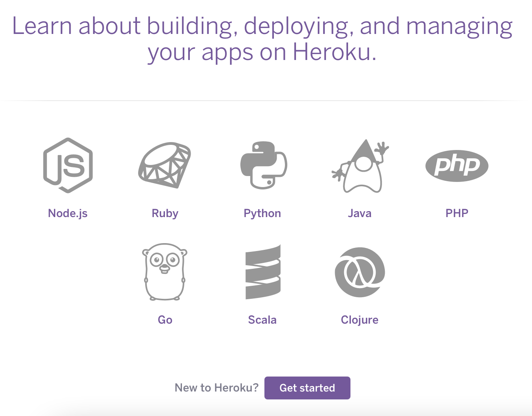
Task: Go to the Python text link
Action: 262,214
